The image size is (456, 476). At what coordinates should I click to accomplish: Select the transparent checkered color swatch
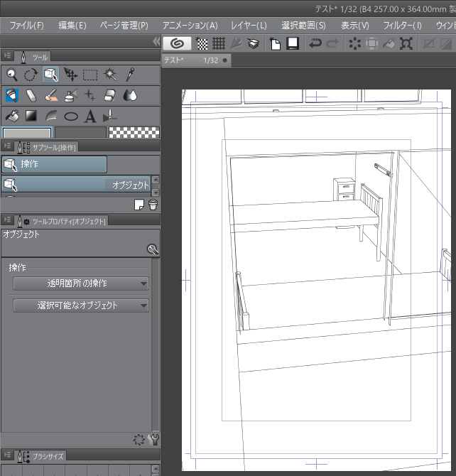(x=134, y=133)
